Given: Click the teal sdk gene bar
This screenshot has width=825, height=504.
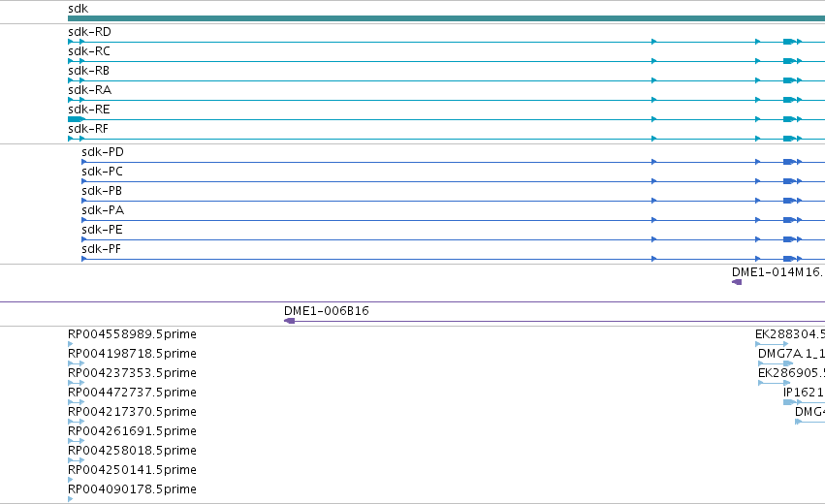Looking at the screenshot, I should pyautogui.click(x=446, y=18).
